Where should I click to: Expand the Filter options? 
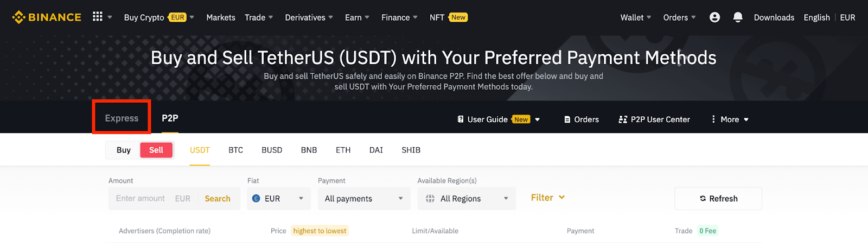548,198
